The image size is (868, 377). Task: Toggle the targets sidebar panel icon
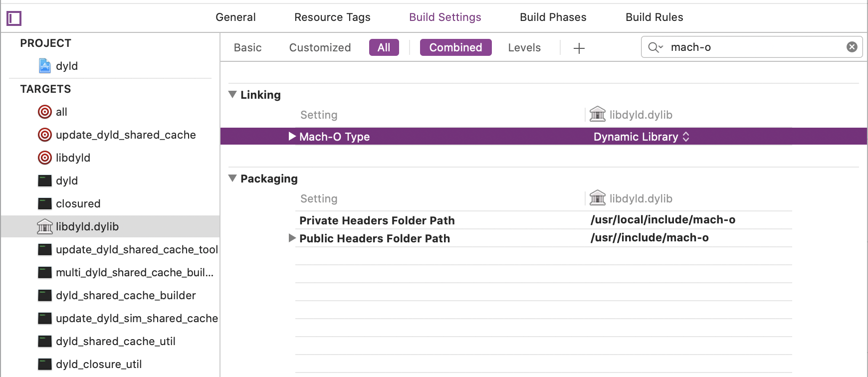point(14,18)
